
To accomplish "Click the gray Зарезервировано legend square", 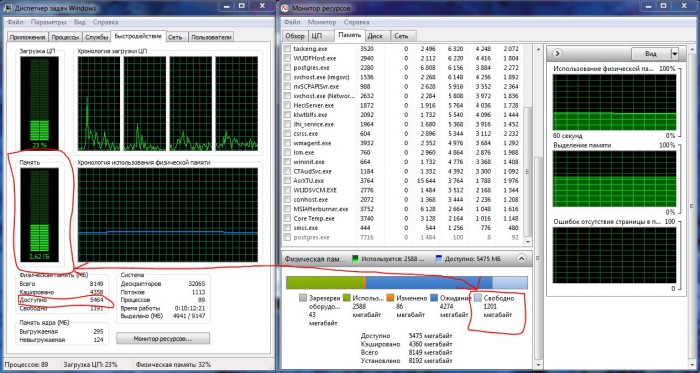I will [303, 298].
